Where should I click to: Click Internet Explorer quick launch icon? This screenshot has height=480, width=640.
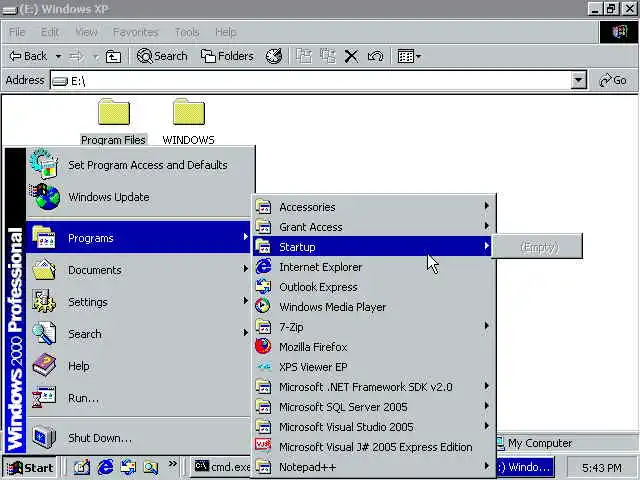click(x=105, y=467)
